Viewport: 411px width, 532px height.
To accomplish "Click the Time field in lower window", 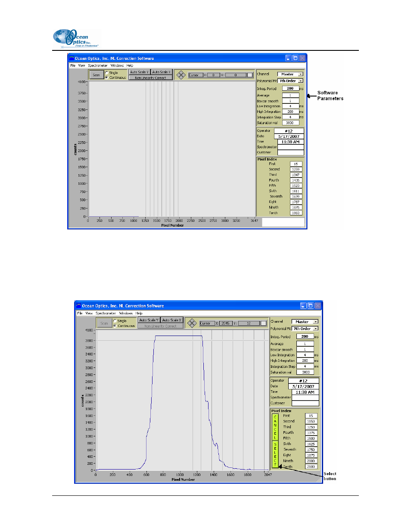I will [x=305, y=392].
